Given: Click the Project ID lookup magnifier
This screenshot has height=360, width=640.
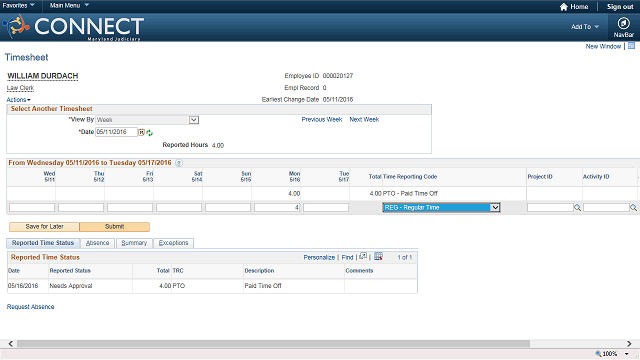Looking at the screenshot, I should (578, 208).
